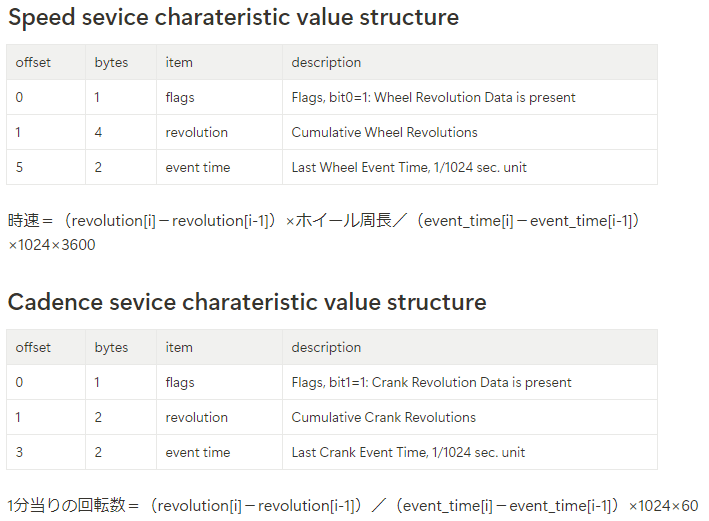Click the Speed sevice charateristic value structure heading

point(233,18)
